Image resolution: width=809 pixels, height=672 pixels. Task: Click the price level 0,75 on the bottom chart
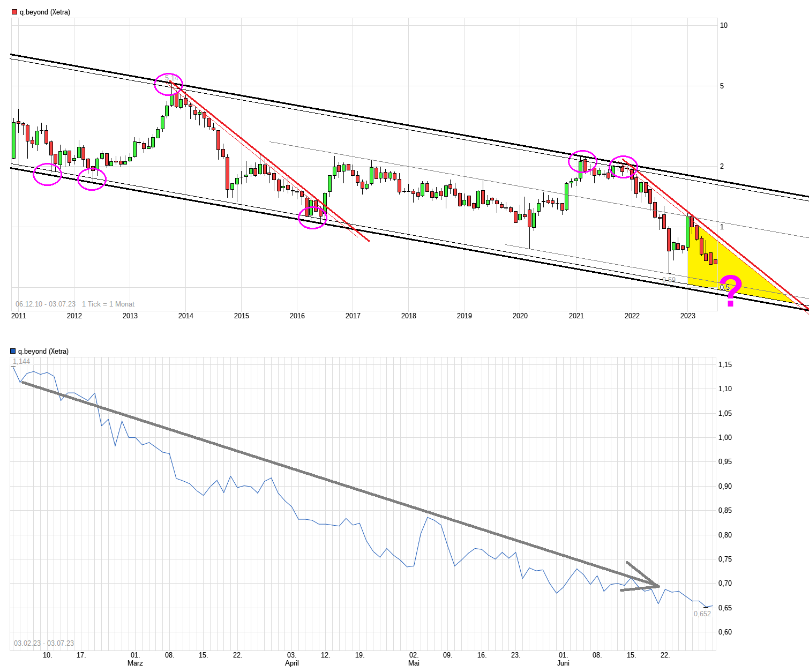(725, 559)
